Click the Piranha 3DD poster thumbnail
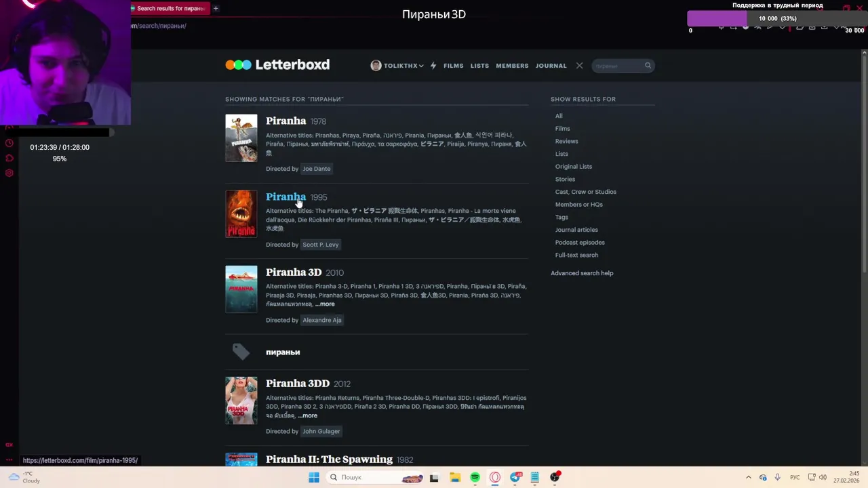 [241, 401]
